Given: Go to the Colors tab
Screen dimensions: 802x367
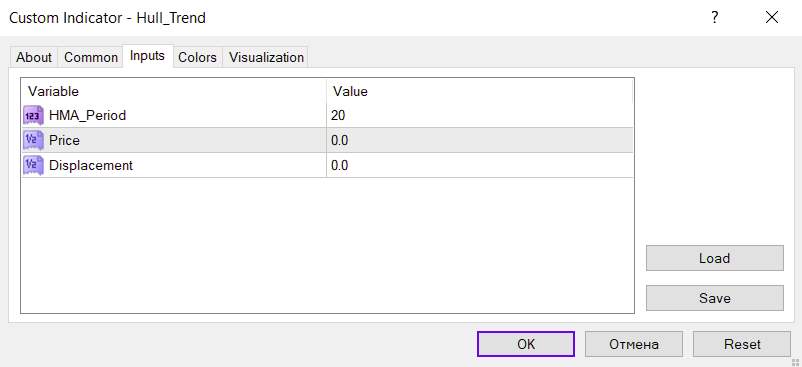Looking at the screenshot, I should [197, 57].
